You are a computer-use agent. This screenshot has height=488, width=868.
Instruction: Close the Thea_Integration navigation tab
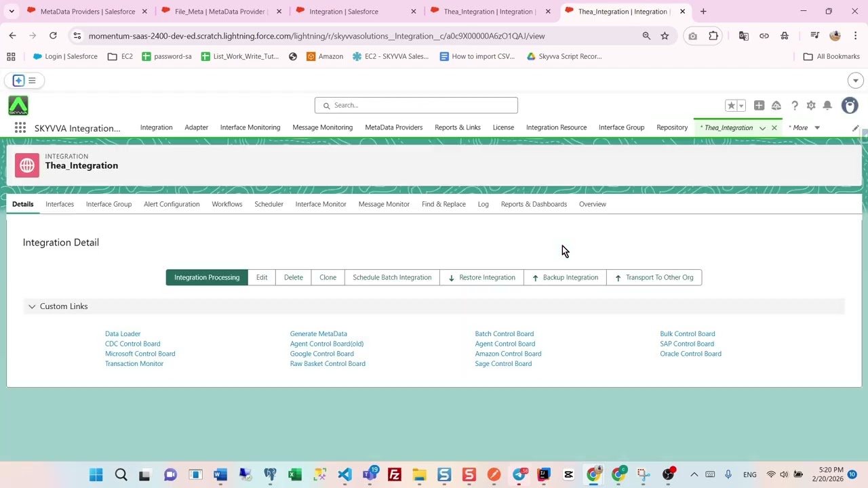pos(774,128)
